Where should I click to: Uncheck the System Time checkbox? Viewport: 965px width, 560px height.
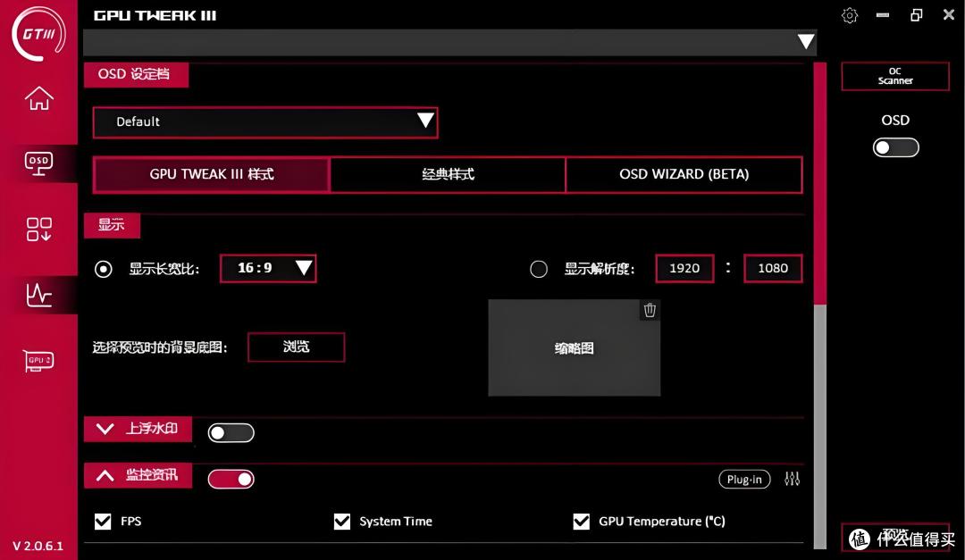(x=341, y=522)
